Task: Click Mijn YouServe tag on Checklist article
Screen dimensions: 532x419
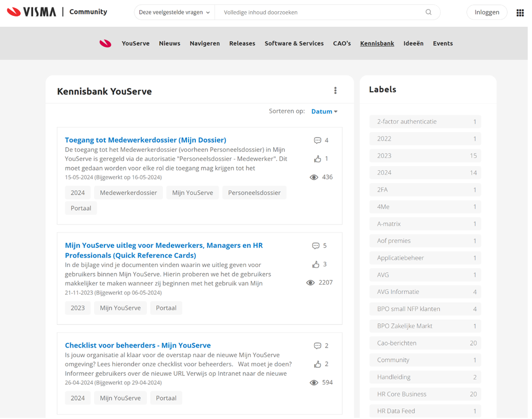Action: pyautogui.click(x=120, y=398)
